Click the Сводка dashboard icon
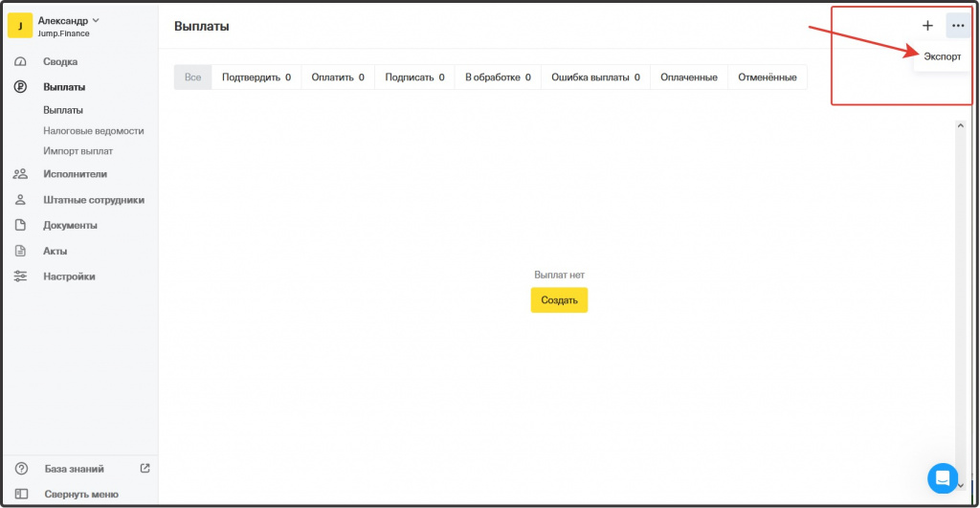Image resolution: width=980 pixels, height=508 pixels. click(20, 61)
